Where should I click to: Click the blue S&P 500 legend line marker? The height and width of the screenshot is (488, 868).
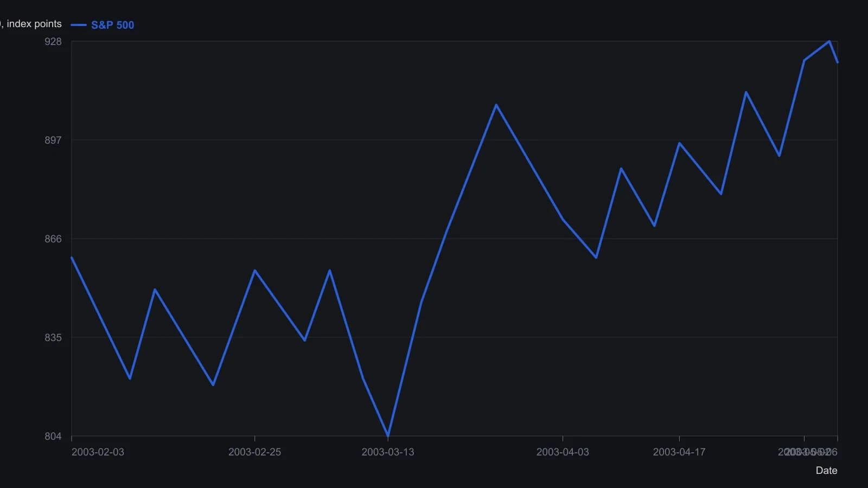point(79,25)
